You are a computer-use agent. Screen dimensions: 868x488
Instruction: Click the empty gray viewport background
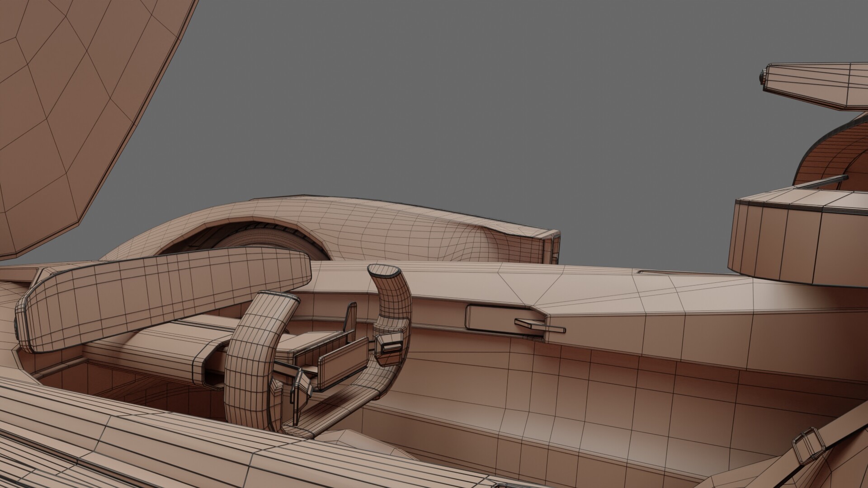452,113
